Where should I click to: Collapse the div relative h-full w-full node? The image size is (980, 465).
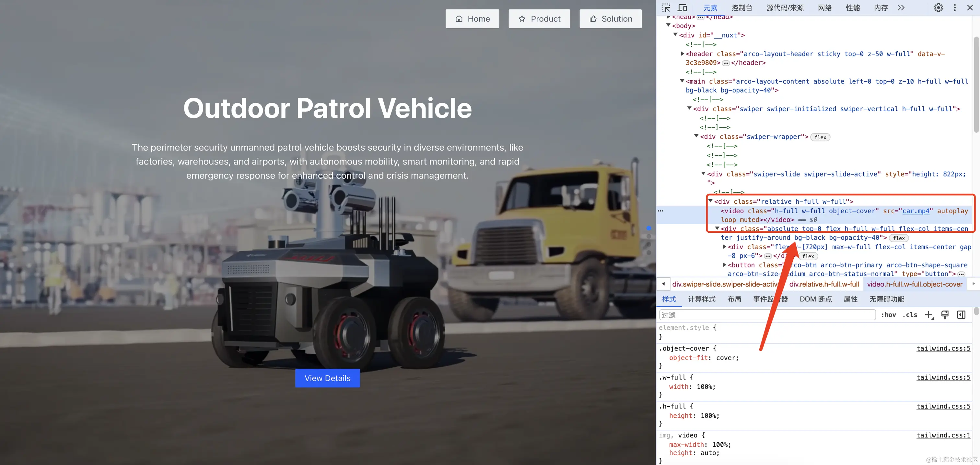pyautogui.click(x=710, y=201)
